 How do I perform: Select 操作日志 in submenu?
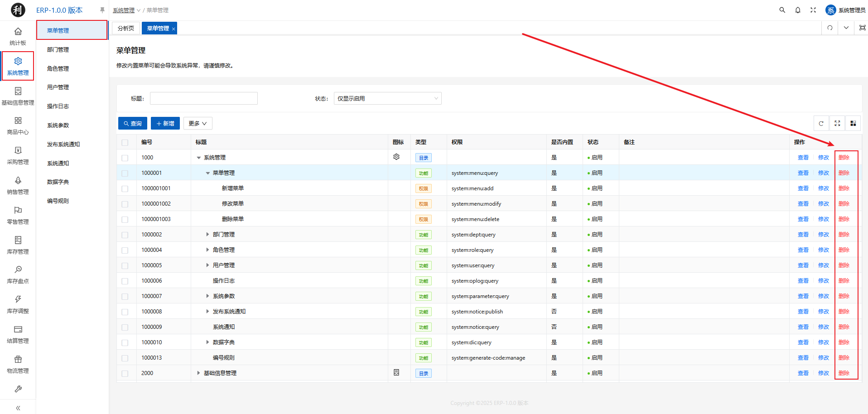(58, 106)
